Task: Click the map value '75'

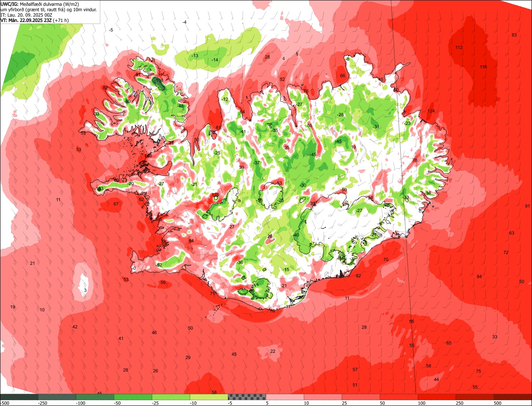Action: pos(478,371)
